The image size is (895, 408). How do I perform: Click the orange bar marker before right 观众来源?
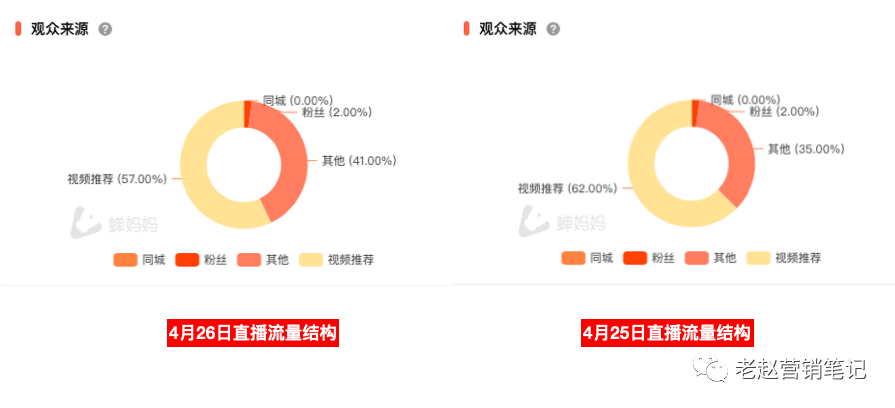466,29
